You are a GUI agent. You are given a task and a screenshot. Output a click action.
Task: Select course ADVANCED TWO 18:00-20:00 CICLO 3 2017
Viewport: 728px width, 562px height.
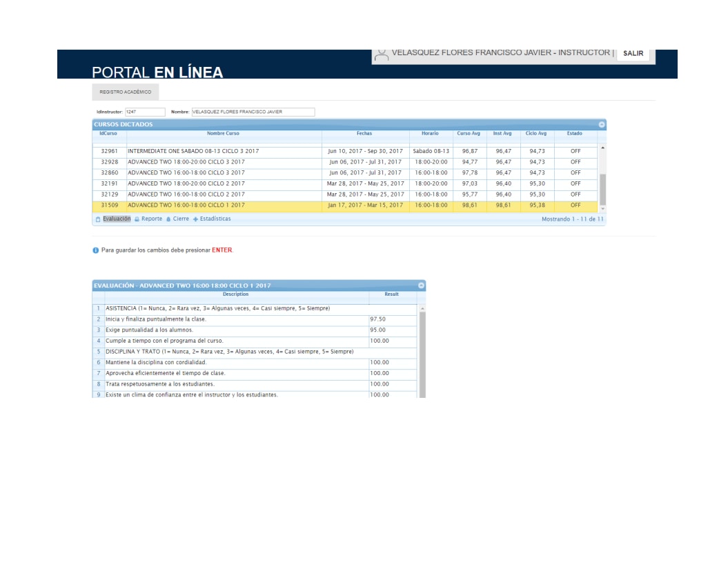tap(344, 162)
